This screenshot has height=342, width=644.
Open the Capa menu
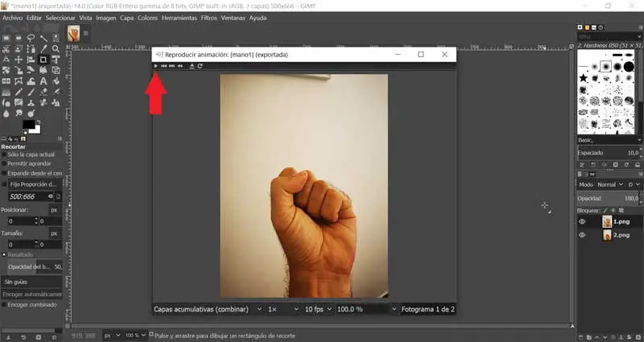(x=127, y=18)
